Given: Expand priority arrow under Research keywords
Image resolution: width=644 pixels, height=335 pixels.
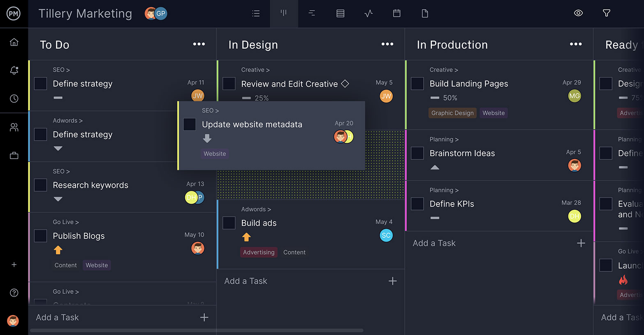Looking at the screenshot, I should click(58, 199).
